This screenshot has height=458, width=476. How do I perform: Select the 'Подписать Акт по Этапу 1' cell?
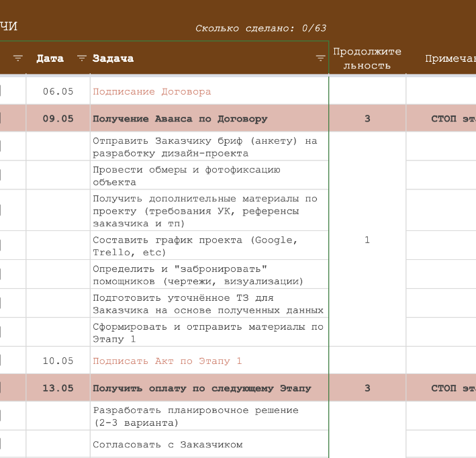coord(167,361)
